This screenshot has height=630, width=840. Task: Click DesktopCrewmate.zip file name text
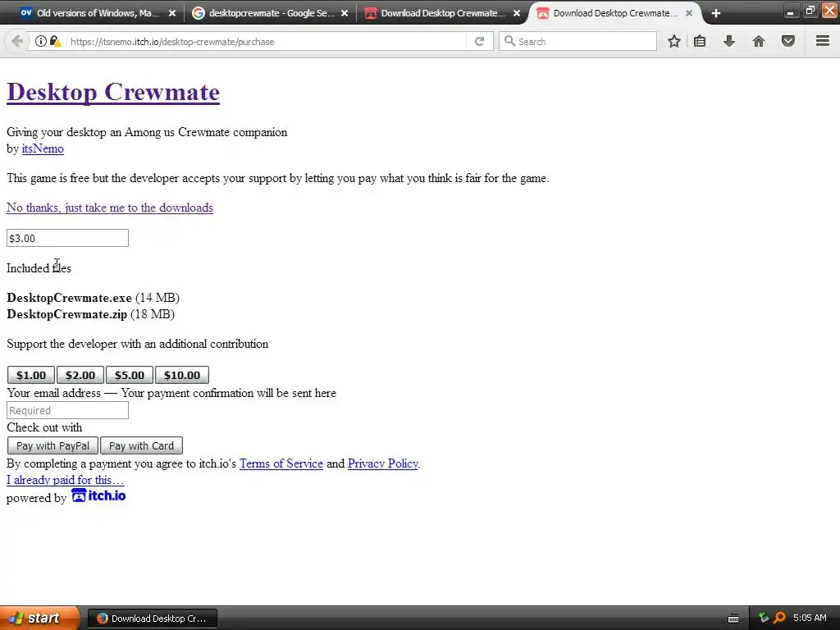(x=67, y=314)
